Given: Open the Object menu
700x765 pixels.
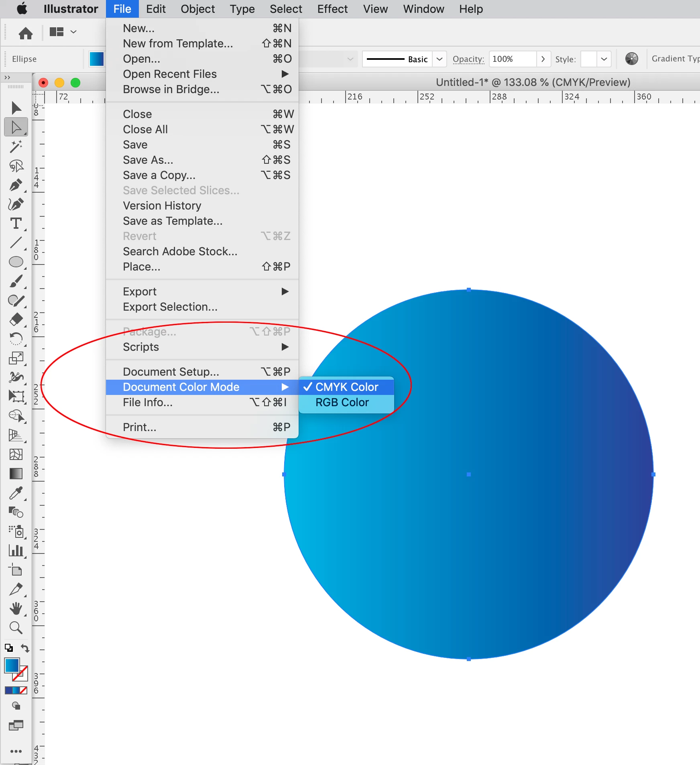Looking at the screenshot, I should pyautogui.click(x=197, y=9).
